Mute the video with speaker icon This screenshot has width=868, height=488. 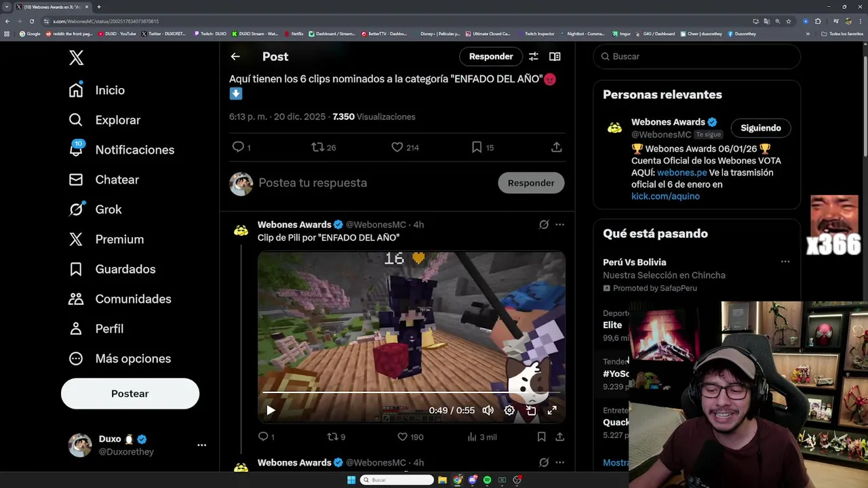coord(488,410)
